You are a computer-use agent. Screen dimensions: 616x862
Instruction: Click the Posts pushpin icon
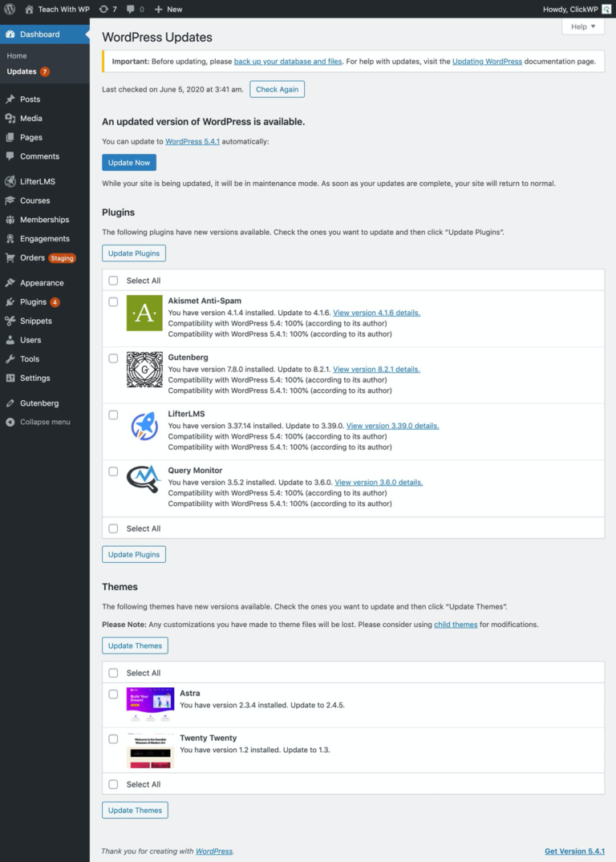click(x=10, y=99)
